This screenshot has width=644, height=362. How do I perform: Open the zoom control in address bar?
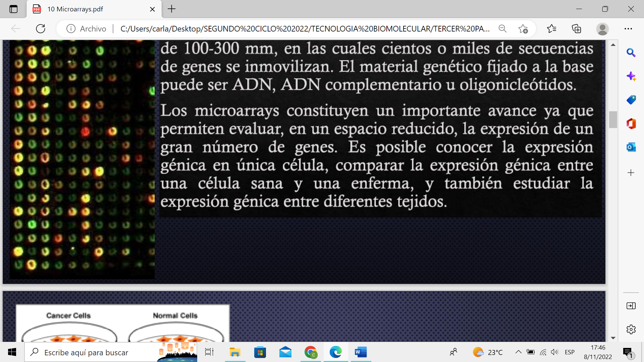click(x=502, y=29)
